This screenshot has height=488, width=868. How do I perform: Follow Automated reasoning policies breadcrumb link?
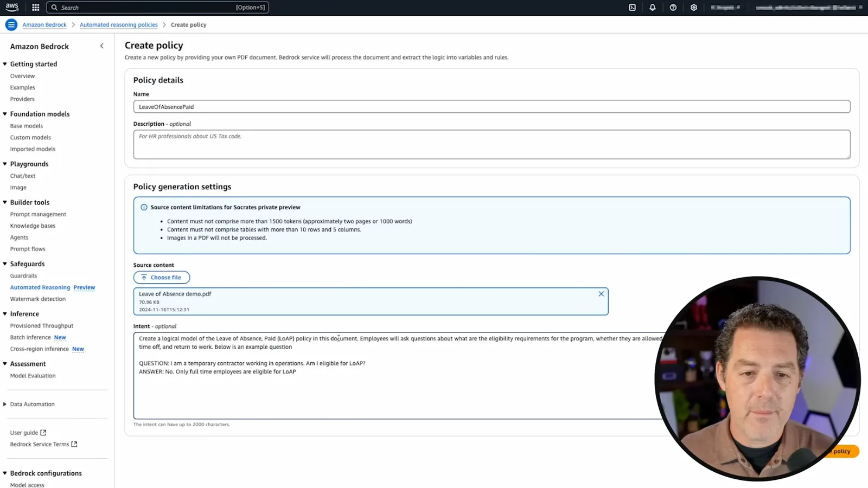(x=119, y=25)
